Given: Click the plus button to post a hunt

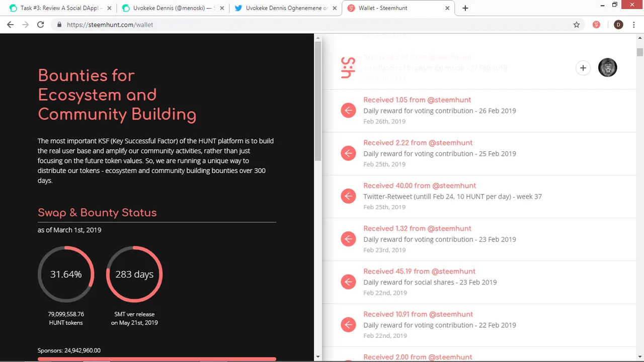Looking at the screenshot, I should pos(583,68).
